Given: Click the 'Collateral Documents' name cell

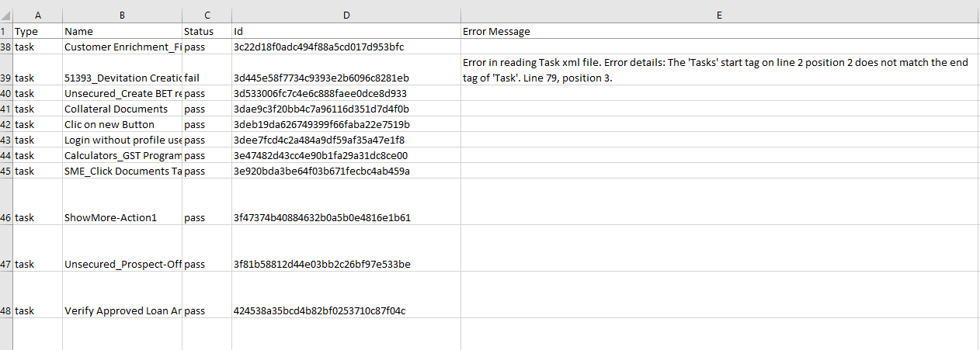Looking at the screenshot, I should (x=122, y=109).
